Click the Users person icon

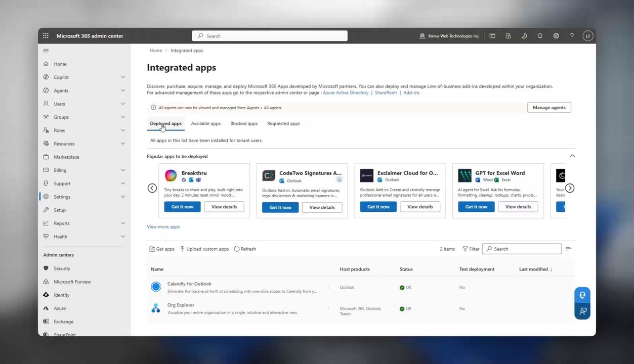tap(46, 104)
